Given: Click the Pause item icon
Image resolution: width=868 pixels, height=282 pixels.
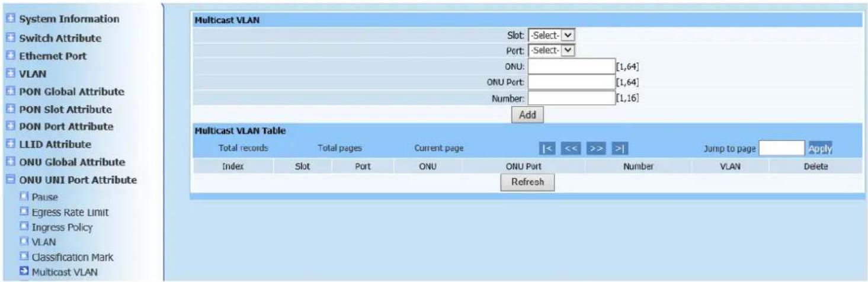Looking at the screenshot, I should (24, 197).
